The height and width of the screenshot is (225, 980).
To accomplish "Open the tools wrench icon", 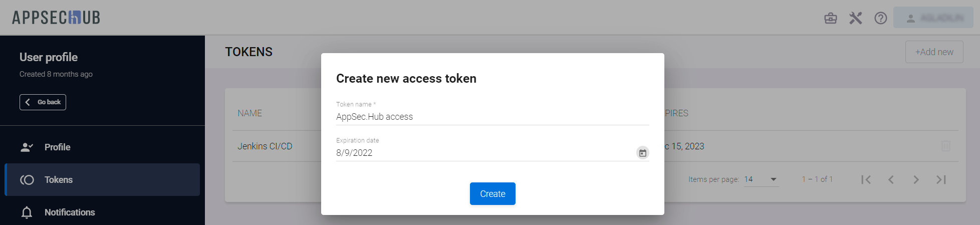I will [x=856, y=19].
